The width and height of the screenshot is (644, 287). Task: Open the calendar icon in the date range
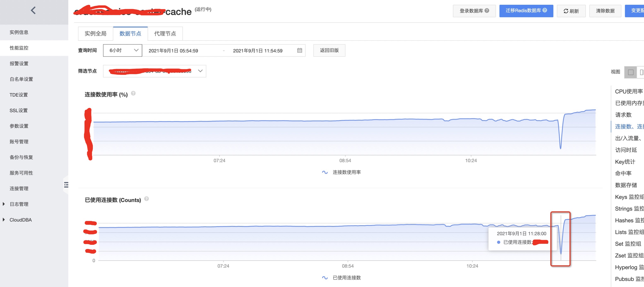tap(299, 50)
